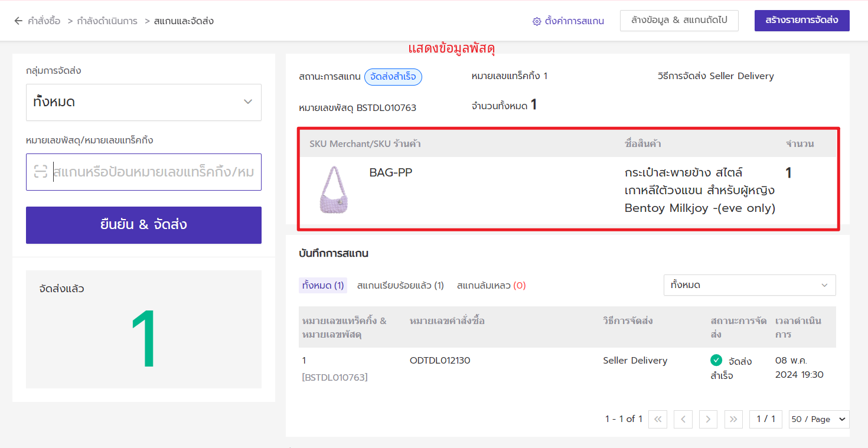The width and height of the screenshot is (868, 448).
Task: Click the วิธีการจัดส่ง column header
Action: pos(628,321)
